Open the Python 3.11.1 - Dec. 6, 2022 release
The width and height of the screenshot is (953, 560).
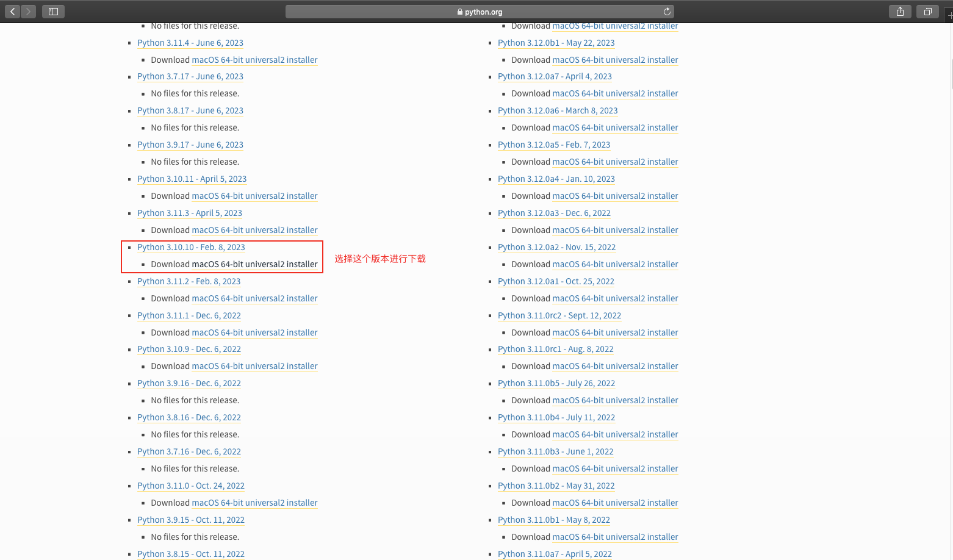(189, 315)
